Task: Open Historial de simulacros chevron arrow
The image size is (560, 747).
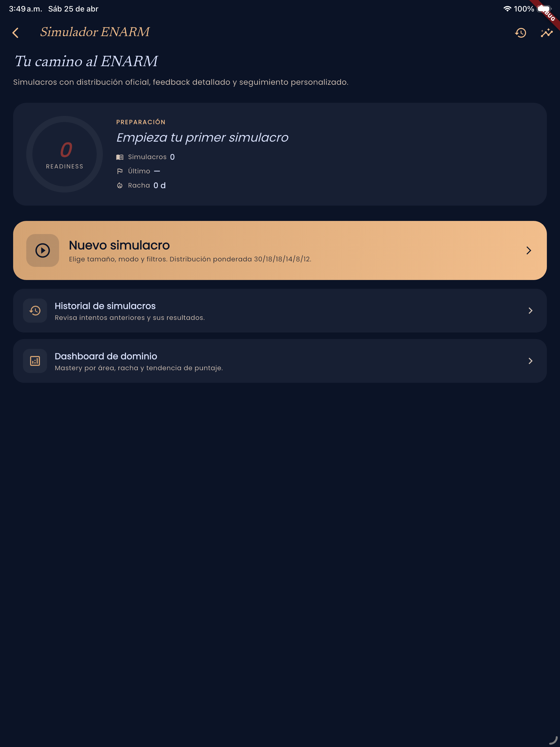Action: click(x=530, y=311)
